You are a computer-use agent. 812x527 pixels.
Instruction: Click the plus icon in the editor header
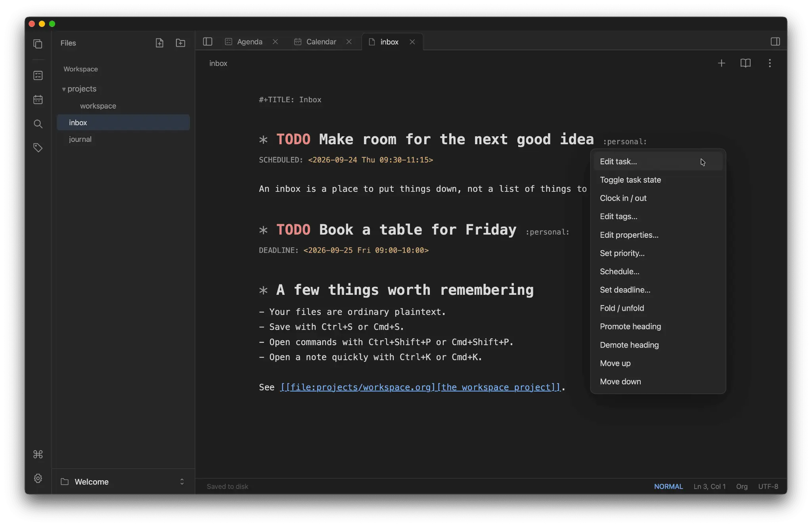click(722, 63)
